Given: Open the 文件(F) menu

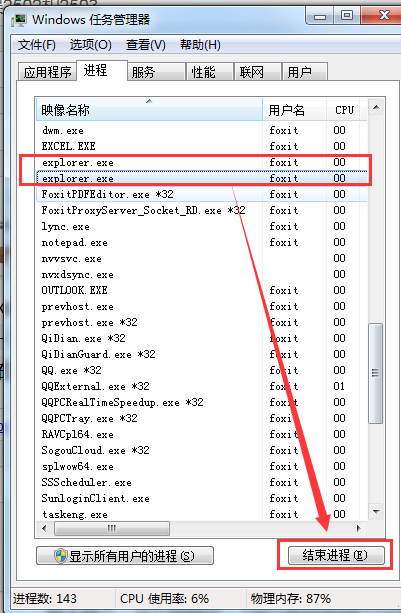Looking at the screenshot, I should tap(37, 45).
